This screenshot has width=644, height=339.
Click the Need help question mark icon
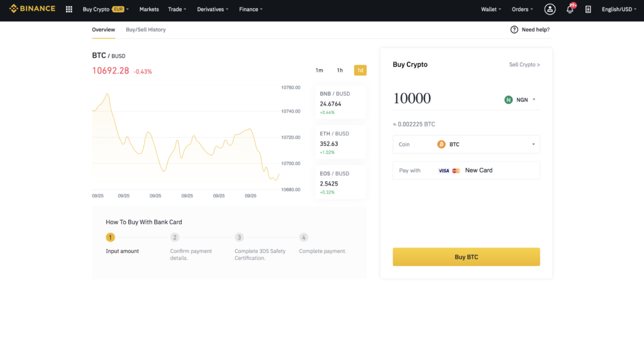tap(514, 30)
